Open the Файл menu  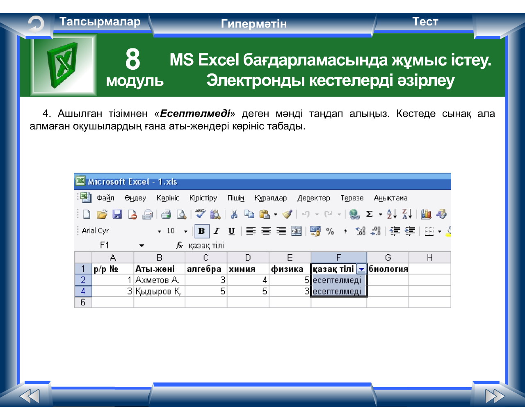[x=105, y=198]
